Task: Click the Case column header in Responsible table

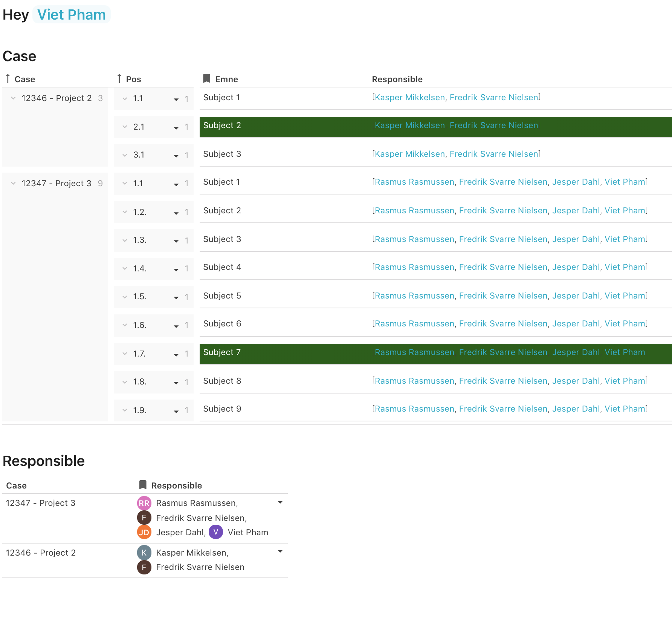Action: tap(16, 485)
